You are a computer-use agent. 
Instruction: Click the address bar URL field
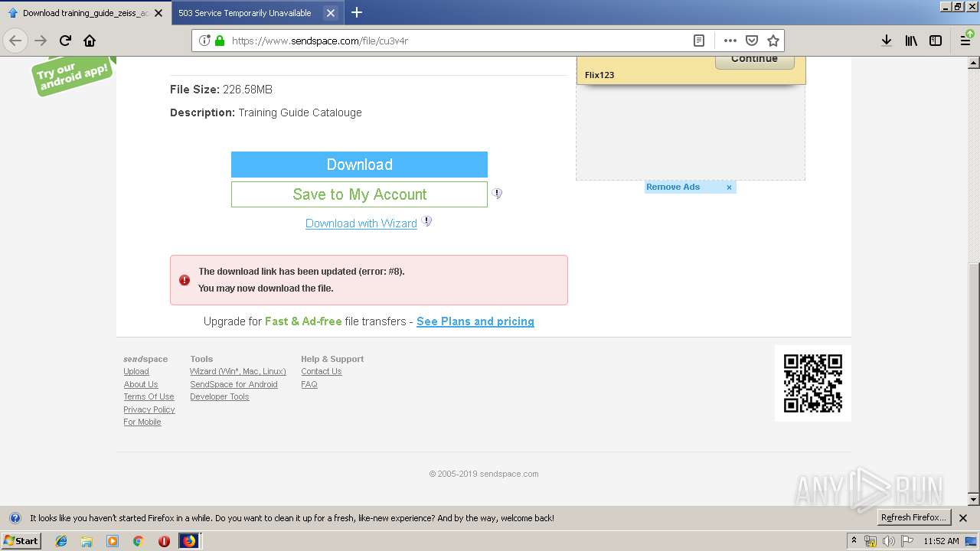459,41
